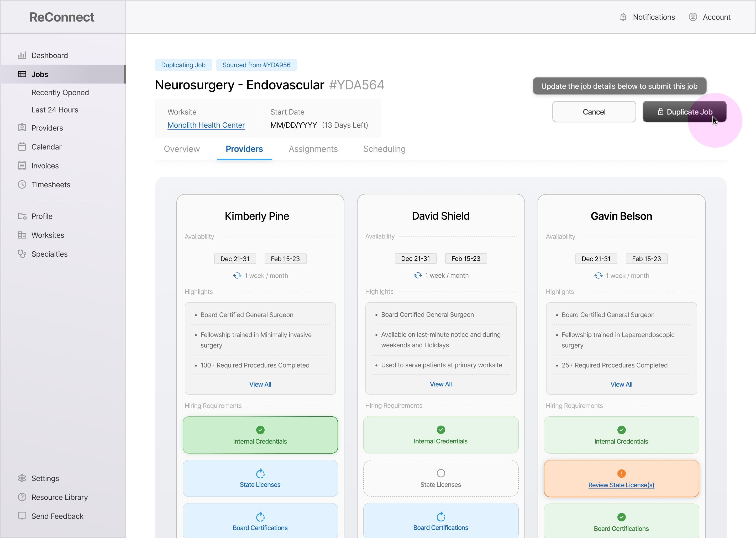Open the Assignments tab

coord(313,149)
